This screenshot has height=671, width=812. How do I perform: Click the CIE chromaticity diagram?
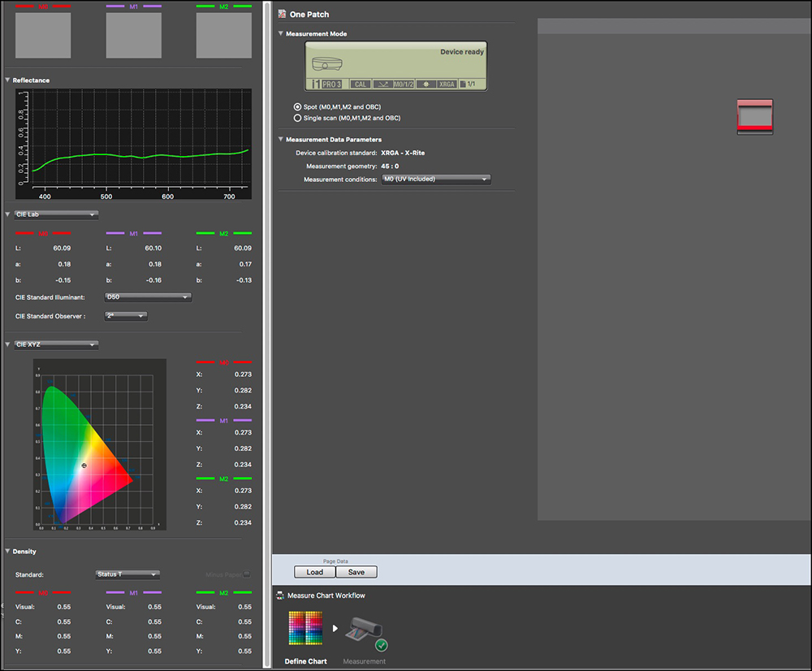[x=100, y=444]
